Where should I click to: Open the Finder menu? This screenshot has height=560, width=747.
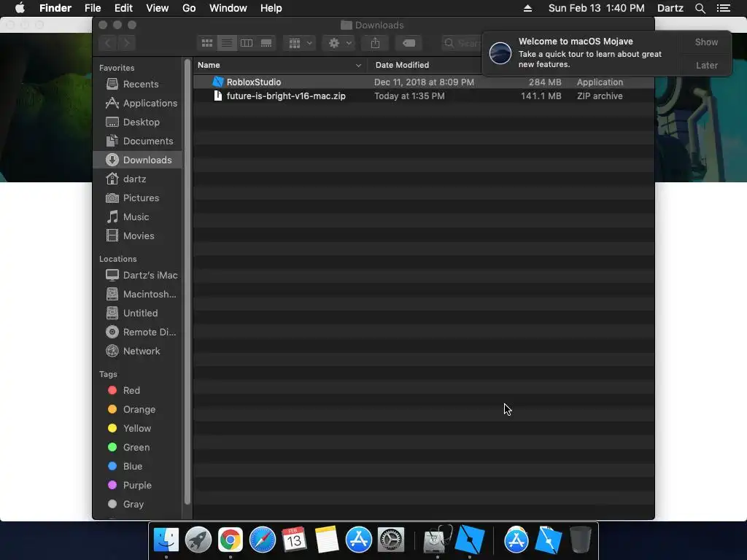[55, 8]
